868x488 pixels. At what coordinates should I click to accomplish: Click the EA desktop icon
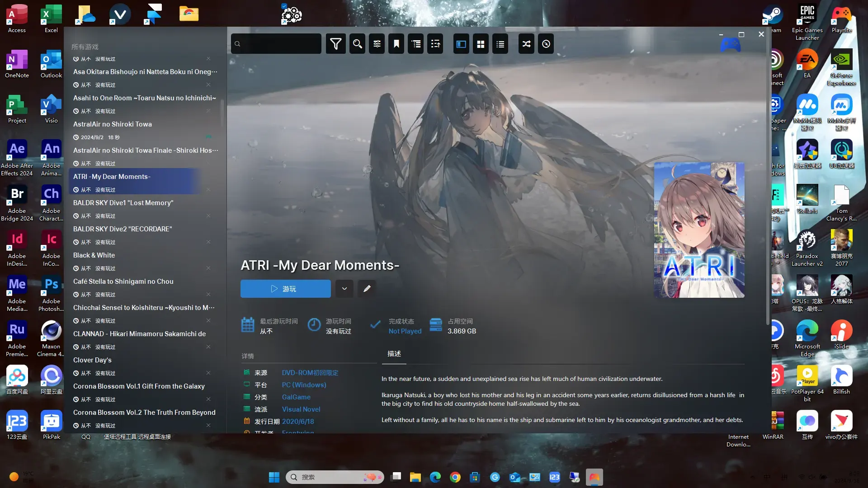click(x=807, y=64)
